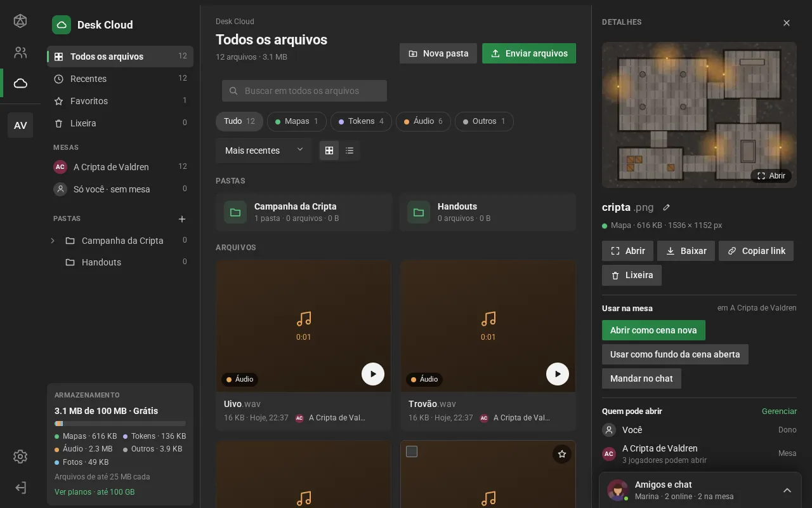The image size is (812, 508).
Task: Click Abrir como cena nova
Action: tap(653, 330)
